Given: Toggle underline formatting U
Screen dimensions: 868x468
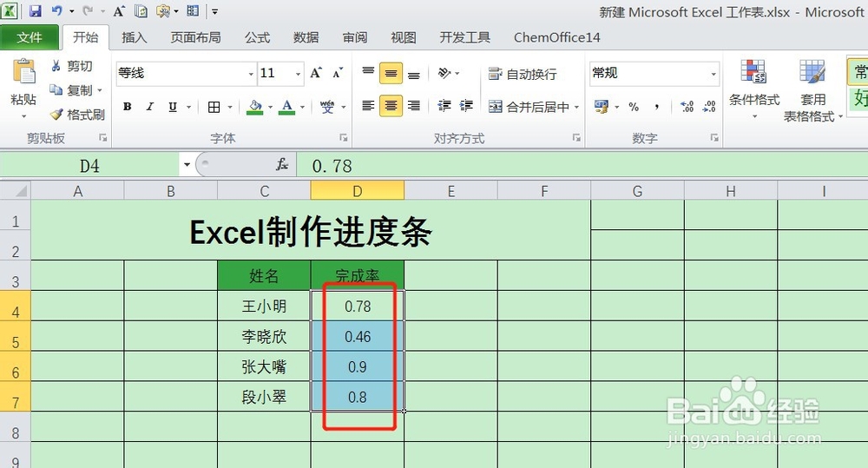Looking at the screenshot, I should tap(173, 107).
